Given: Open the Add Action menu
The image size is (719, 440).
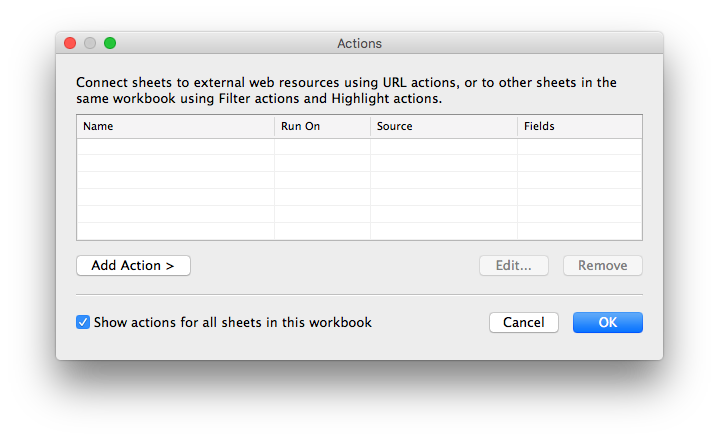Looking at the screenshot, I should 133,265.
